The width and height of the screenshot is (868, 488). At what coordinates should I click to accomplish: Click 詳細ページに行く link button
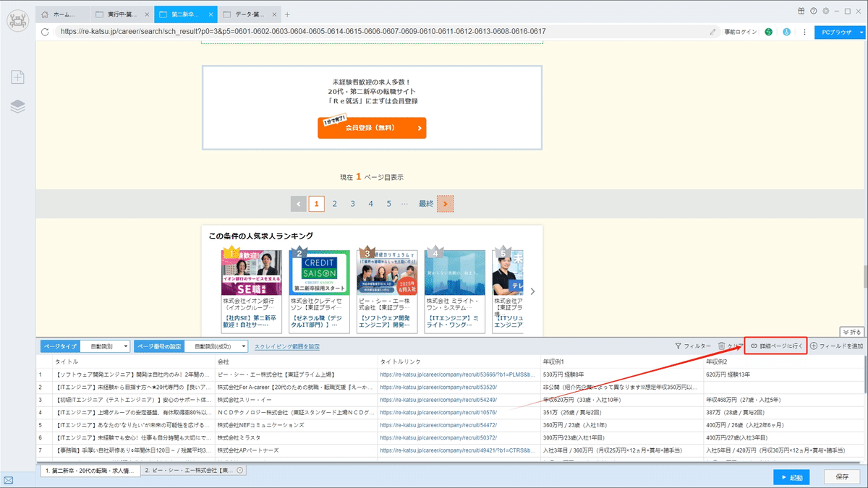(x=775, y=346)
